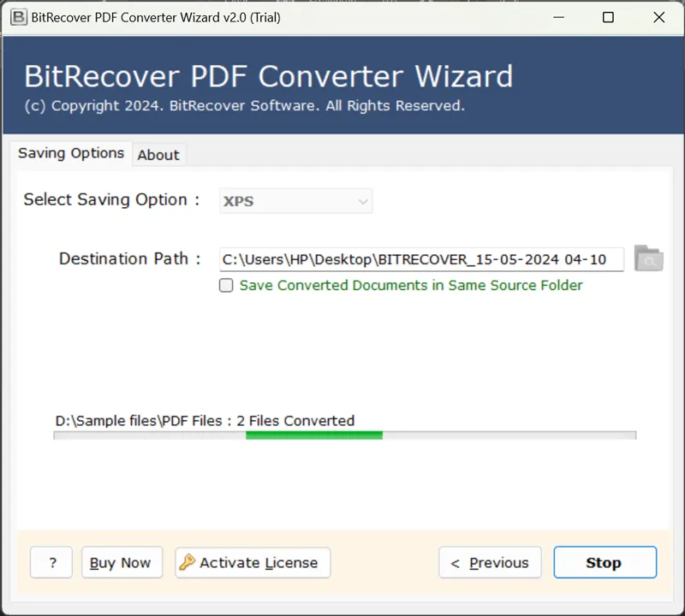Open the browse destination folder icon
This screenshot has height=616, width=685.
coord(648,258)
